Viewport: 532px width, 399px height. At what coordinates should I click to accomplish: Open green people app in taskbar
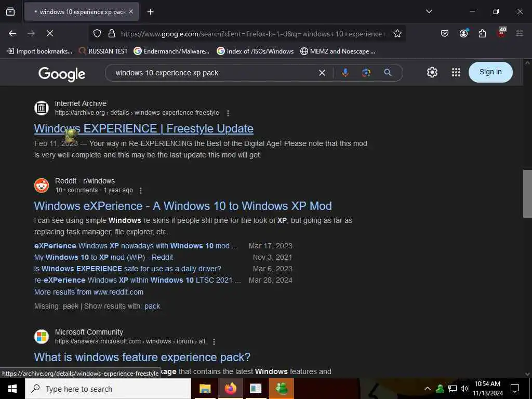click(281, 389)
